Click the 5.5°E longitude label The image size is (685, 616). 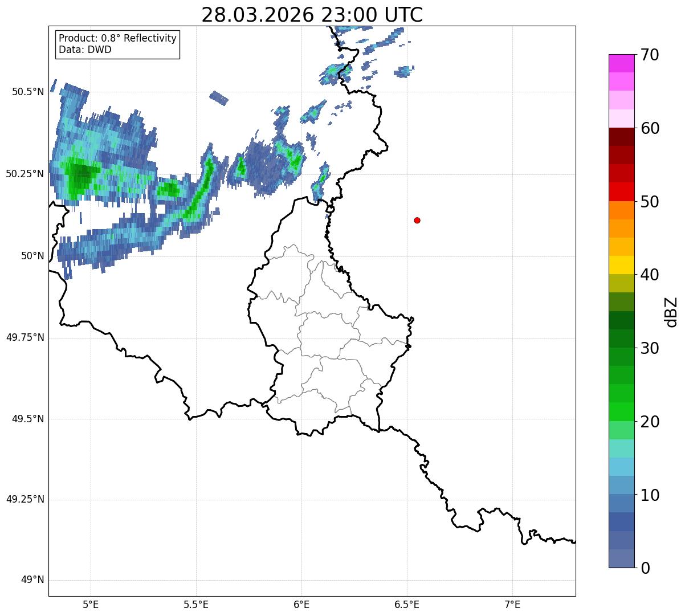(x=196, y=604)
